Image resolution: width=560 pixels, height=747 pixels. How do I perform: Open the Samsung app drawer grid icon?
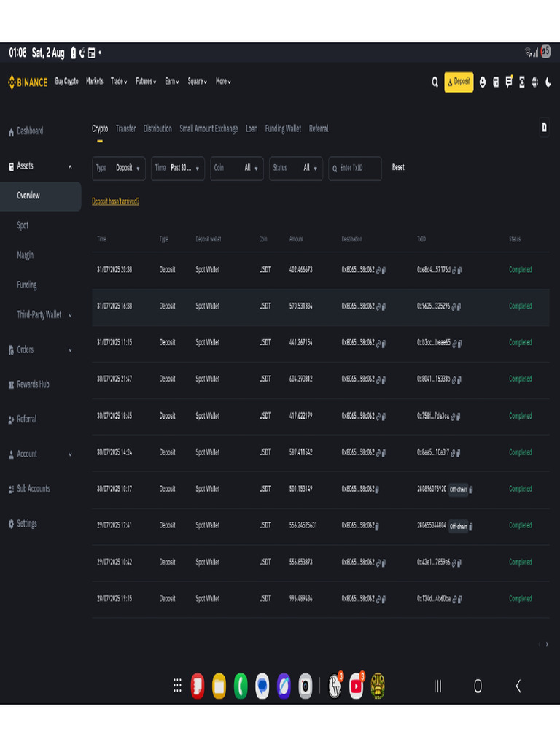pos(178,686)
